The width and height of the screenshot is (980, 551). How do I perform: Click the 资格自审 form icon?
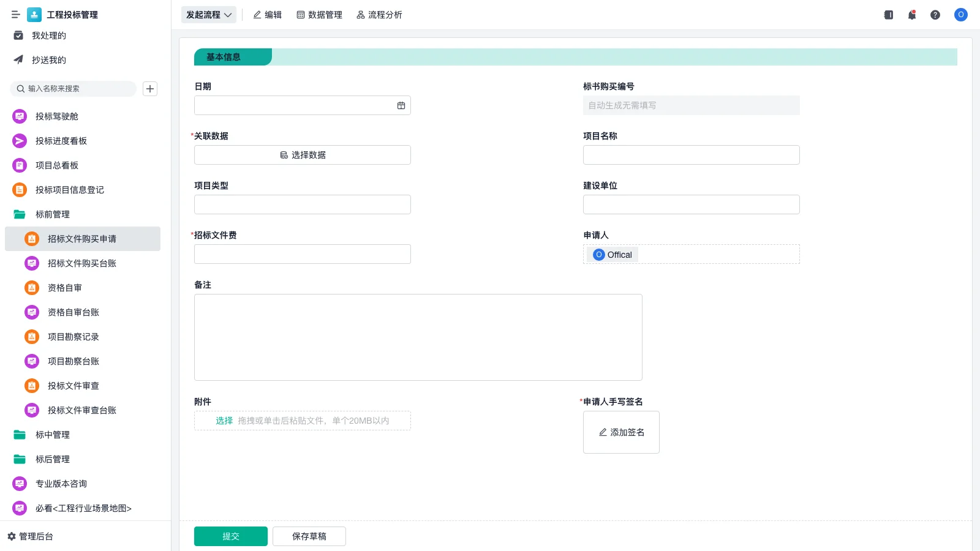(32, 288)
